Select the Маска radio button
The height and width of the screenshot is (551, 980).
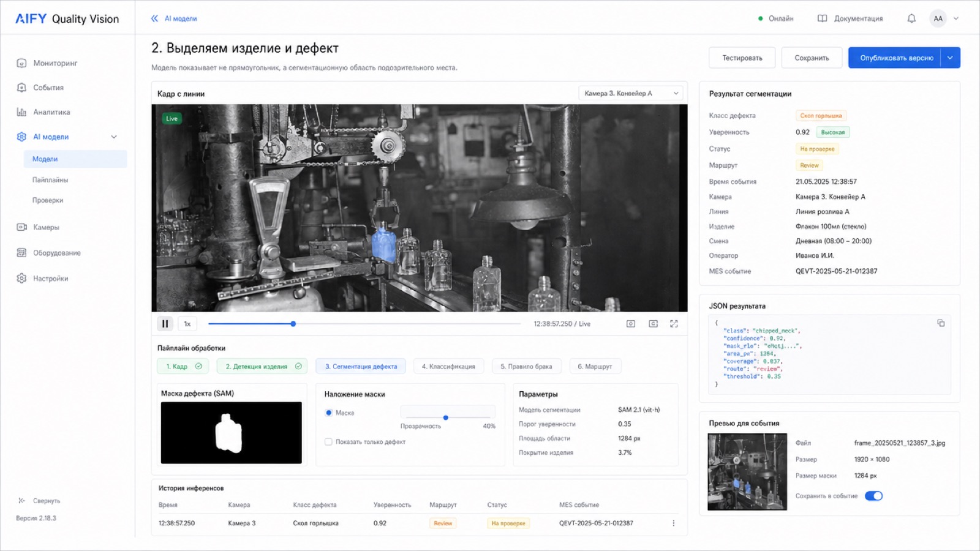[x=329, y=413]
